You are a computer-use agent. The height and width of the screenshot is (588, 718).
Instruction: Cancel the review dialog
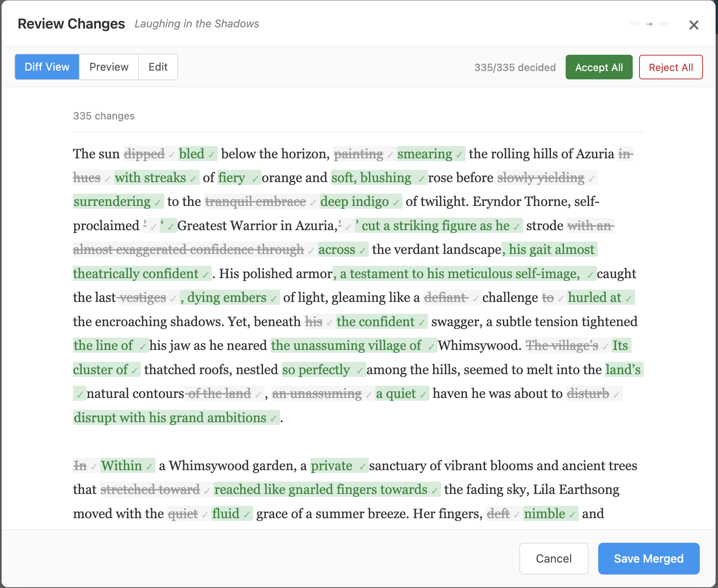(553, 559)
